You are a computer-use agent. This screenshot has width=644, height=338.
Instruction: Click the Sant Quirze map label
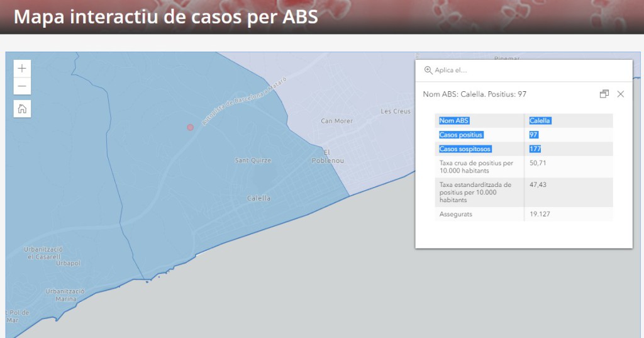[x=253, y=161]
